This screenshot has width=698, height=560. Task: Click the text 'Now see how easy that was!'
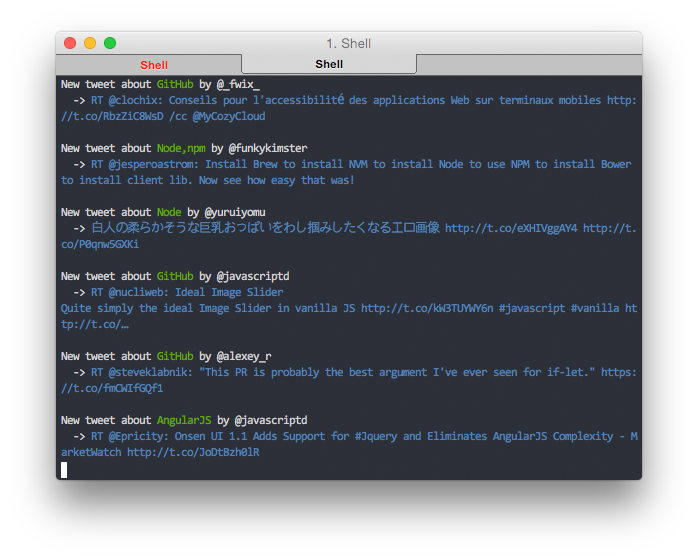[x=276, y=180]
